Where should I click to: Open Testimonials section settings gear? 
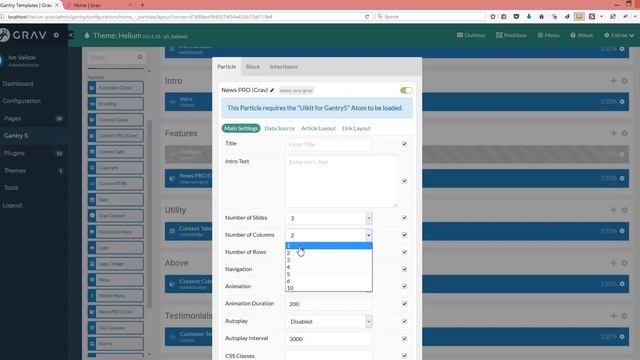pos(624,316)
